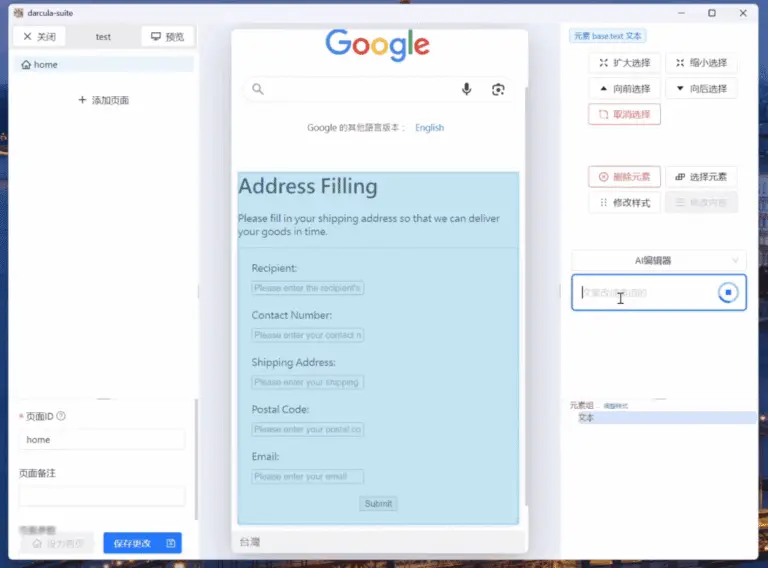Open the English language link

[x=430, y=127]
